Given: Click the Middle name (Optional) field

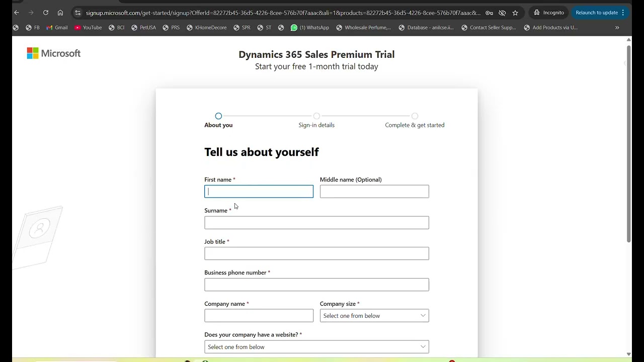Looking at the screenshot, I should point(374,192).
